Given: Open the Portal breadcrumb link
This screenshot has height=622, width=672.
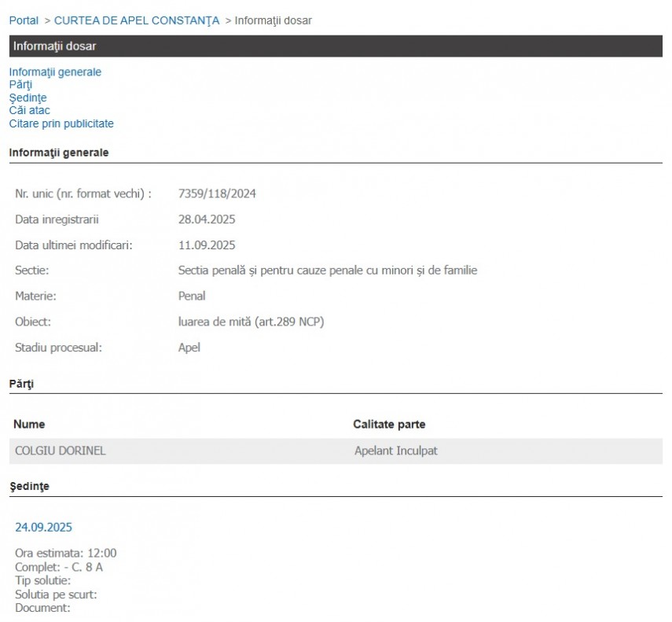Looking at the screenshot, I should 24,20.
